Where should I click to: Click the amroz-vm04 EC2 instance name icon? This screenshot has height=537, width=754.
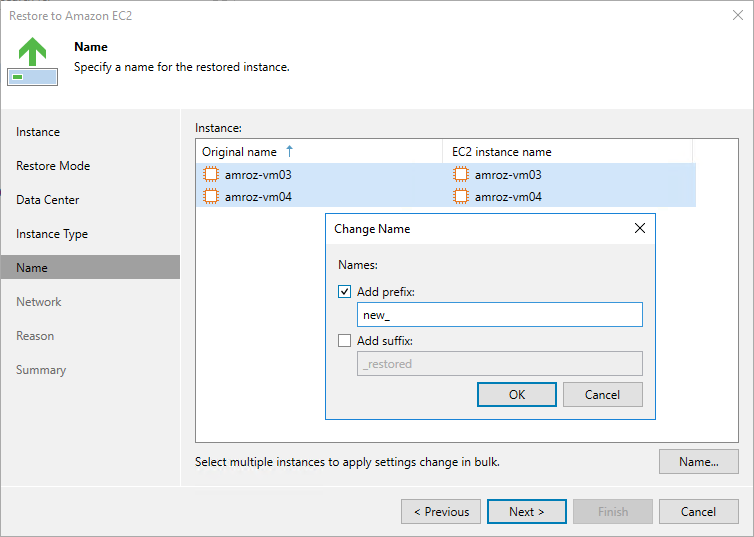460,197
